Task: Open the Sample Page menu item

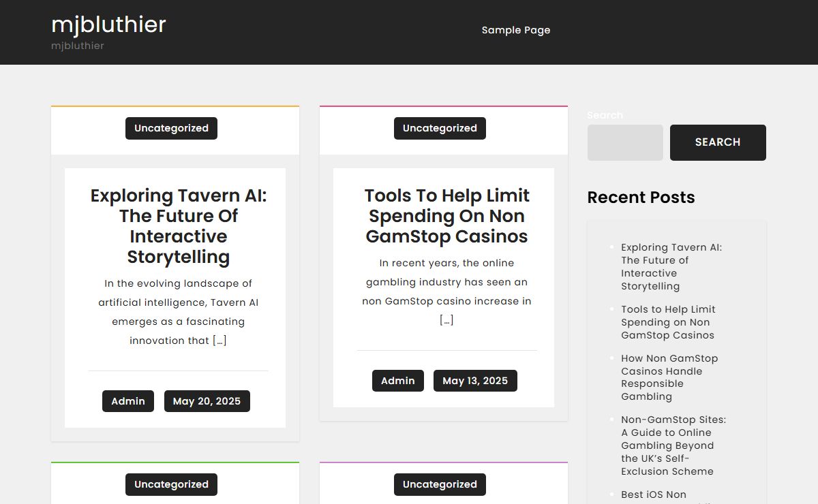Action: (x=516, y=30)
